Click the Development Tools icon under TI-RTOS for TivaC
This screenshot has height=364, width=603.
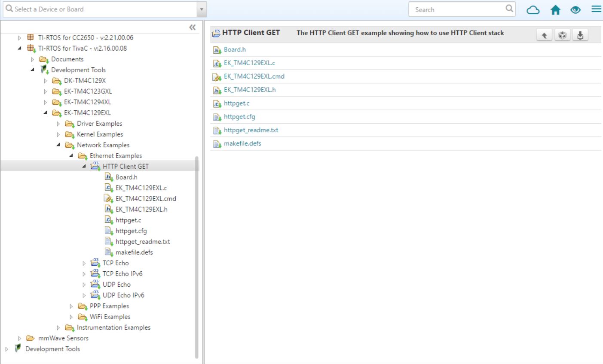pyautogui.click(x=44, y=70)
